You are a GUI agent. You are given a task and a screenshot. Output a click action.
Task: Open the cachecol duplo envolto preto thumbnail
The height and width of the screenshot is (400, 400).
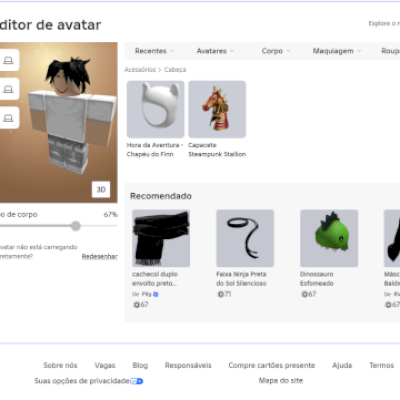pos(161,238)
